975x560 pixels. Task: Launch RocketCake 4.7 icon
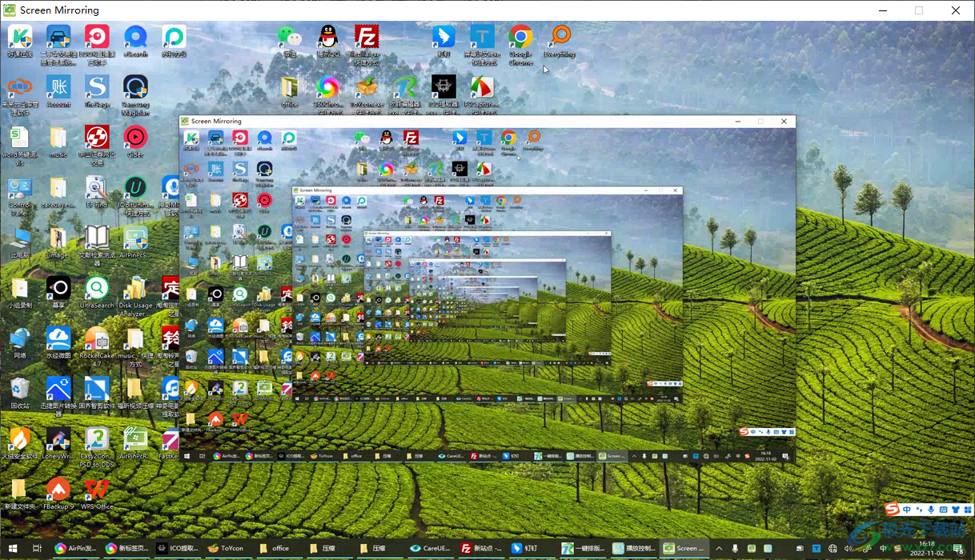(x=97, y=338)
